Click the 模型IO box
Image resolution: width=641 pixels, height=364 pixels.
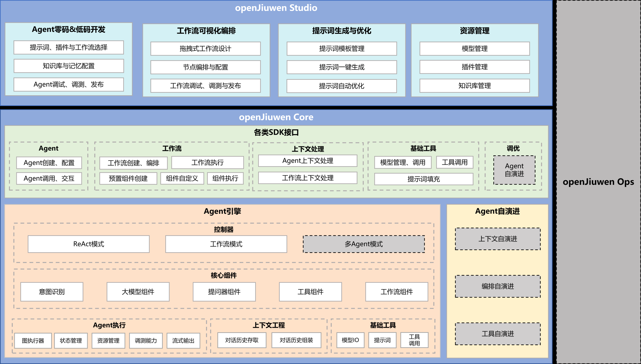coord(350,340)
